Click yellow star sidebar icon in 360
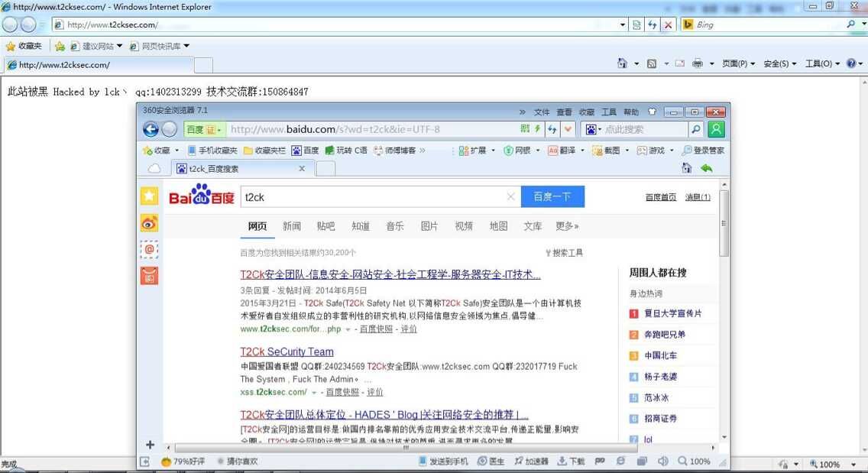 (150, 196)
